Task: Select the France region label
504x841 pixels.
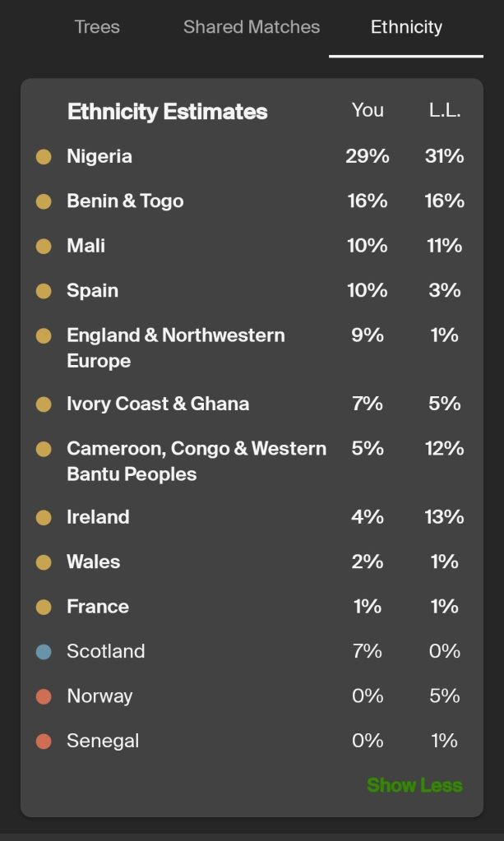Action: pyautogui.click(x=98, y=607)
